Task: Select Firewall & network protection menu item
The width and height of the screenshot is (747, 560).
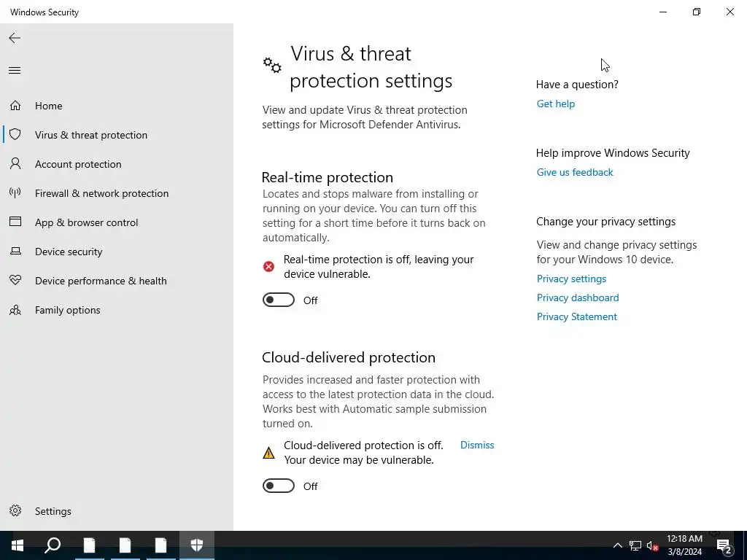Action: click(x=117, y=192)
